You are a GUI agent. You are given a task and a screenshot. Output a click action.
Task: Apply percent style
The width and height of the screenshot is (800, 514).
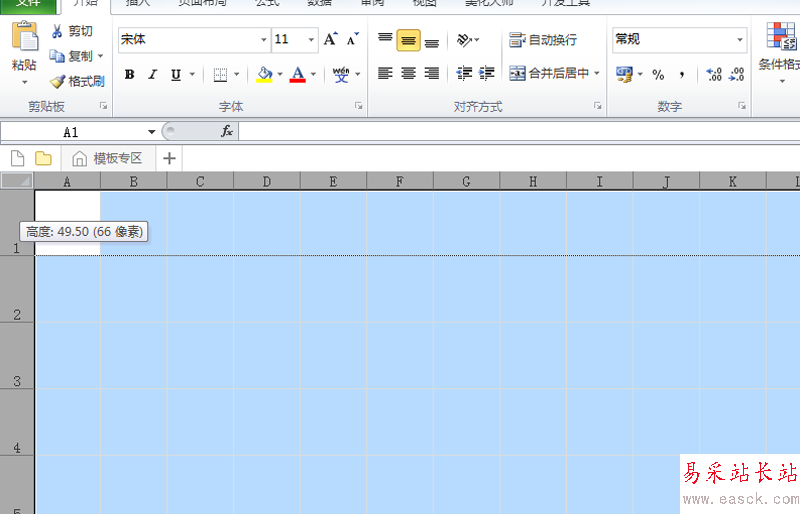[658, 75]
